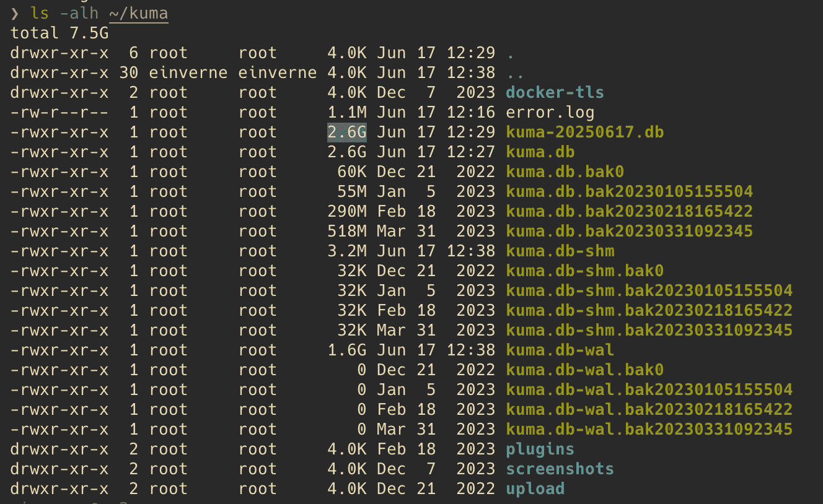
Task: Click the 3.2M size value
Action: [x=347, y=251]
